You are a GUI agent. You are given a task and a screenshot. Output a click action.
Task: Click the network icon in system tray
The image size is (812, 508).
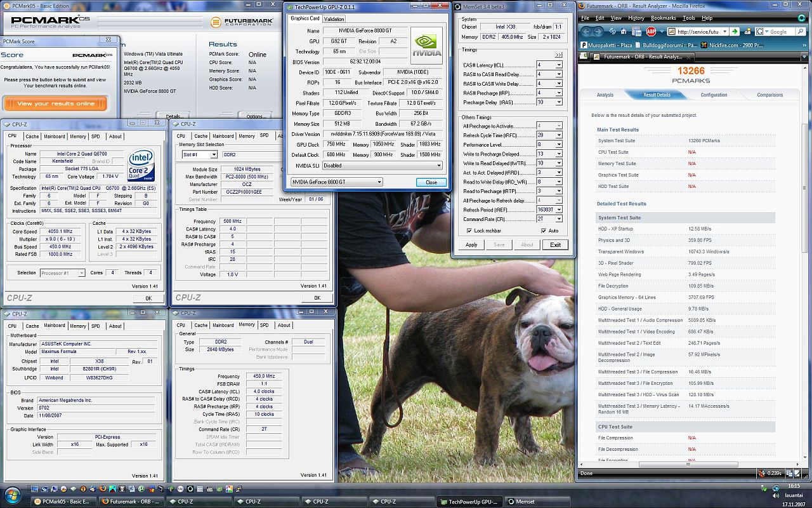tap(776, 487)
